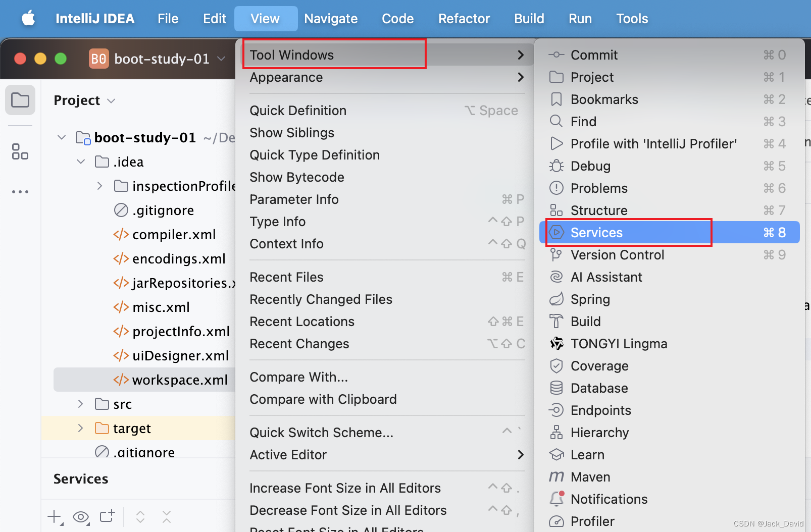The height and width of the screenshot is (532, 811).
Task: Click the Services hexagon icon
Action: [556, 233]
